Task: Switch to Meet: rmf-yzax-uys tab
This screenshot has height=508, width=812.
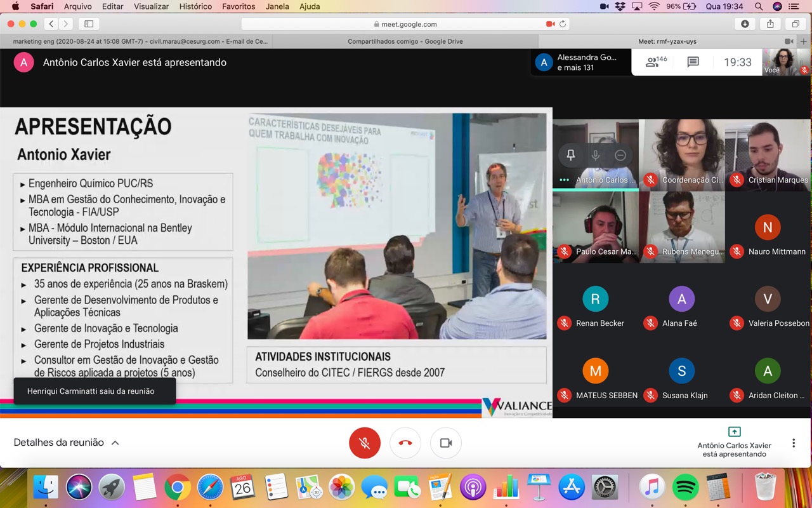Action: tap(667, 41)
